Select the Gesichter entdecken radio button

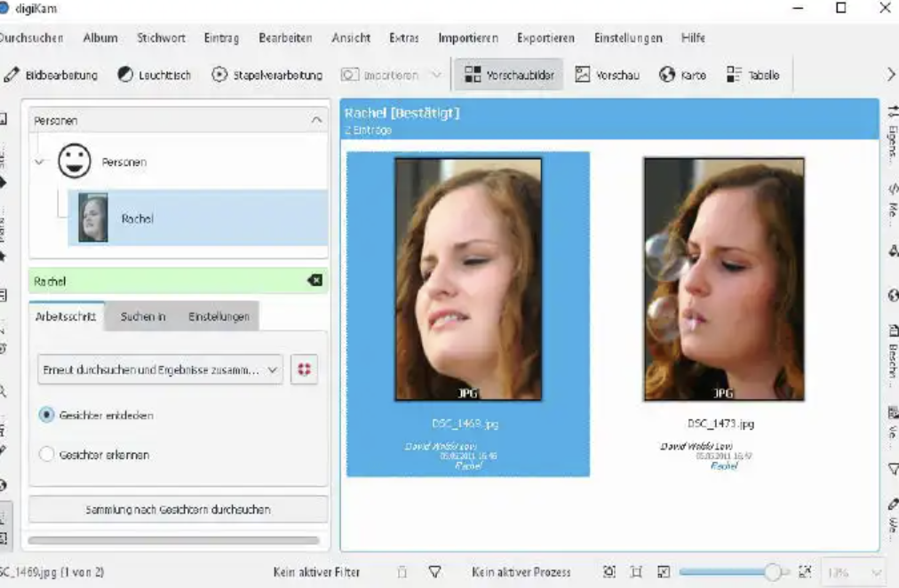point(47,415)
